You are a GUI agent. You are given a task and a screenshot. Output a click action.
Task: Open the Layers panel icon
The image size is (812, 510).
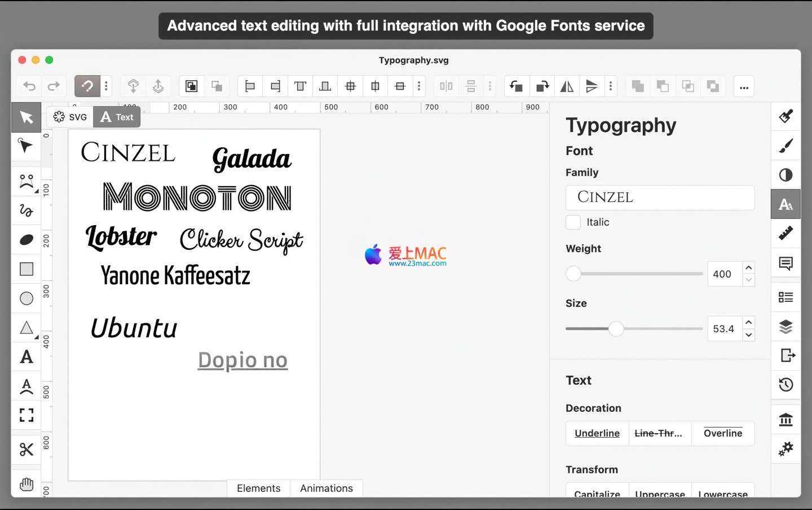tap(785, 327)
